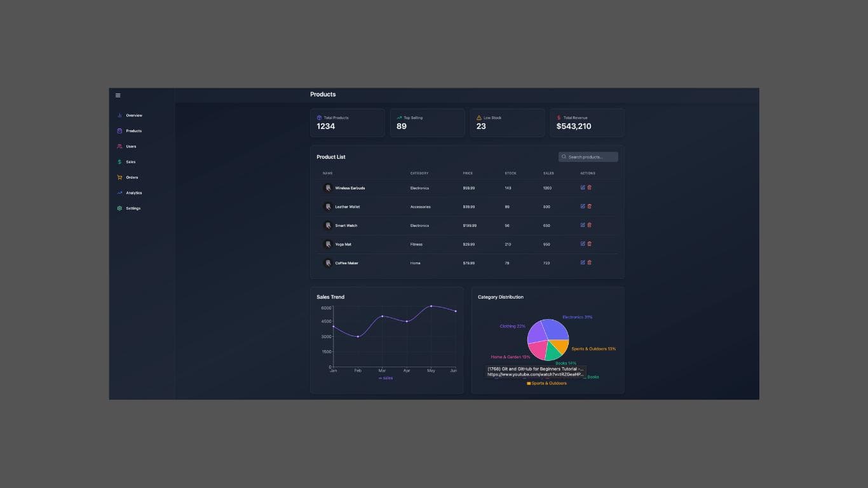
Task: Click the Coffee Maker product thumbnail
Action: tap(328, 262)
